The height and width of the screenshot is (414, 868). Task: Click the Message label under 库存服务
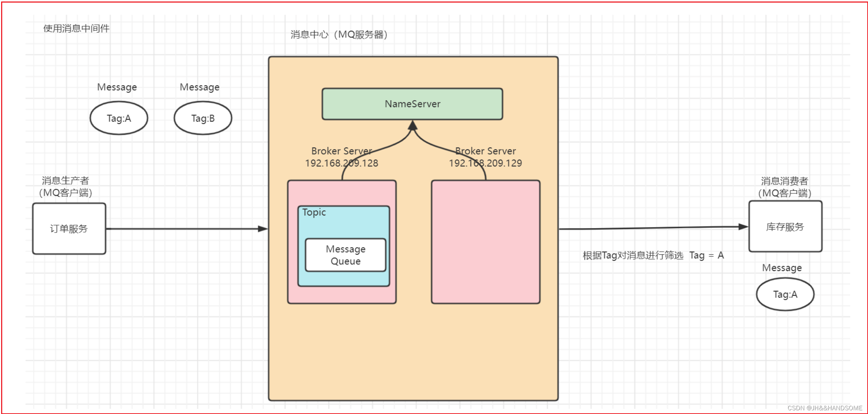pos(782,268)
